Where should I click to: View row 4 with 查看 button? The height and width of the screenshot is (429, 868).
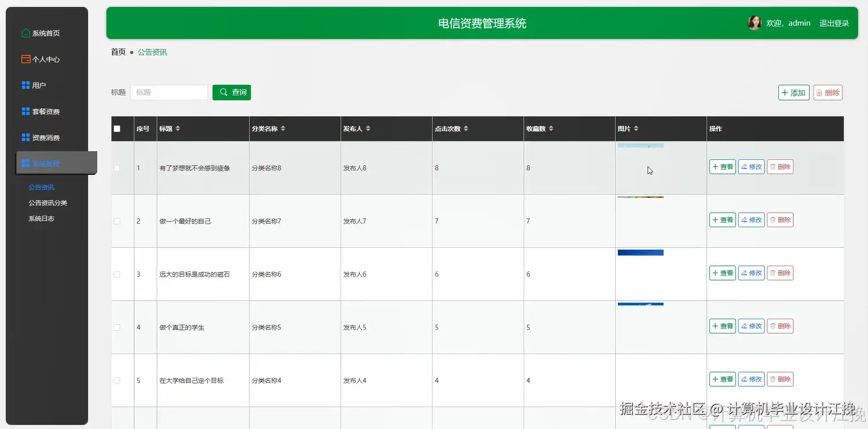723,326
